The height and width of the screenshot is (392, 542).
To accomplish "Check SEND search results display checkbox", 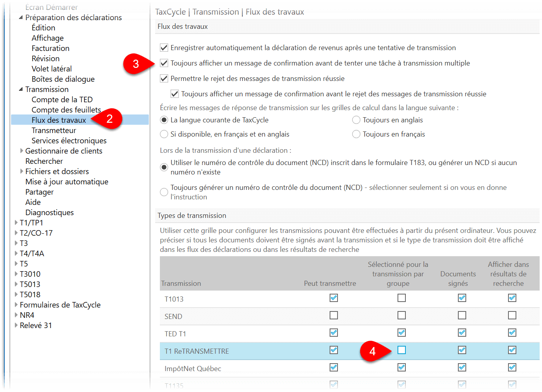I will [512, 315].
